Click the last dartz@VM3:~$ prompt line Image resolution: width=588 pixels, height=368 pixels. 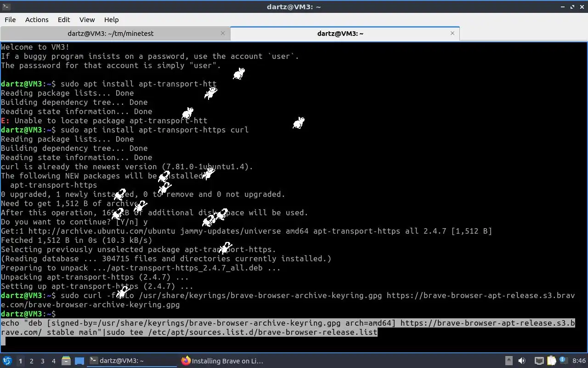coord(28,314)
